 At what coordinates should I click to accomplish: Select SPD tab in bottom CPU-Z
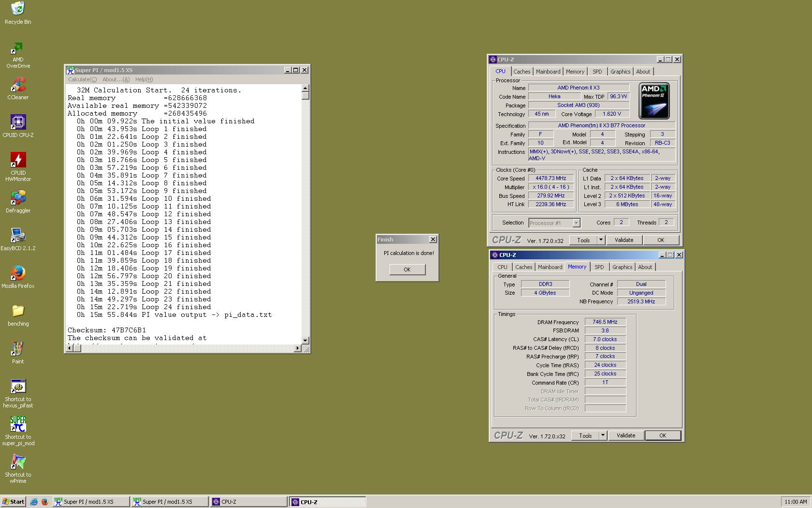click(599, 267)
